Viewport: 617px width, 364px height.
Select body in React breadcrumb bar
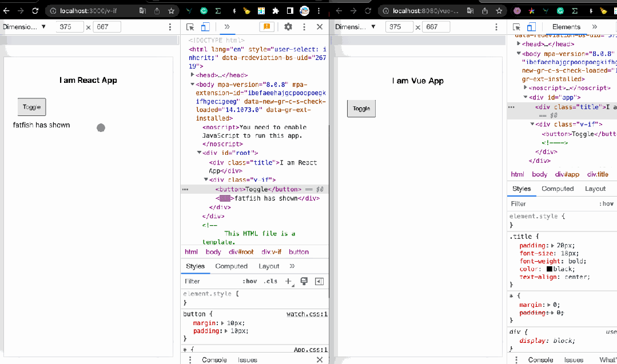(x=213, y=252)
